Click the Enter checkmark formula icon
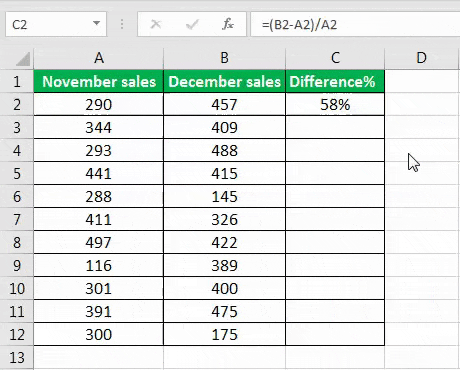The height and width of the screenshot is (370, 460). pos(192,24)
